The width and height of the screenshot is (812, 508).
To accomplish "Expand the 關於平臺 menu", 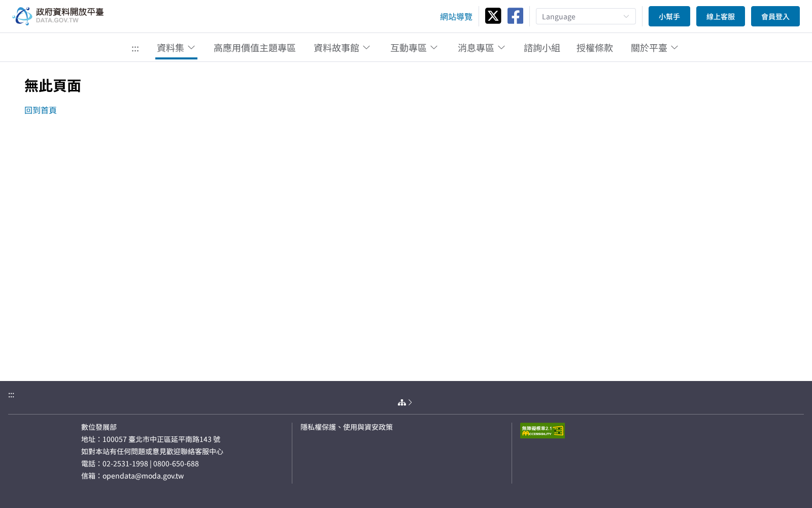I will pos(655,48).
